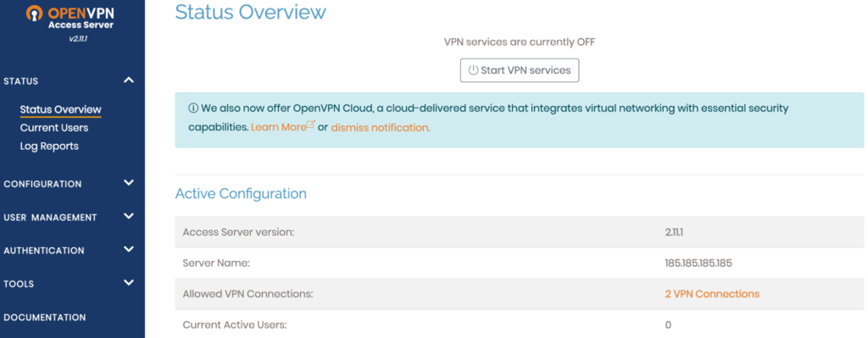Expand the TOOLS section chevron
The width and height of the screenshot is (868, 338).
pos(129,283)
